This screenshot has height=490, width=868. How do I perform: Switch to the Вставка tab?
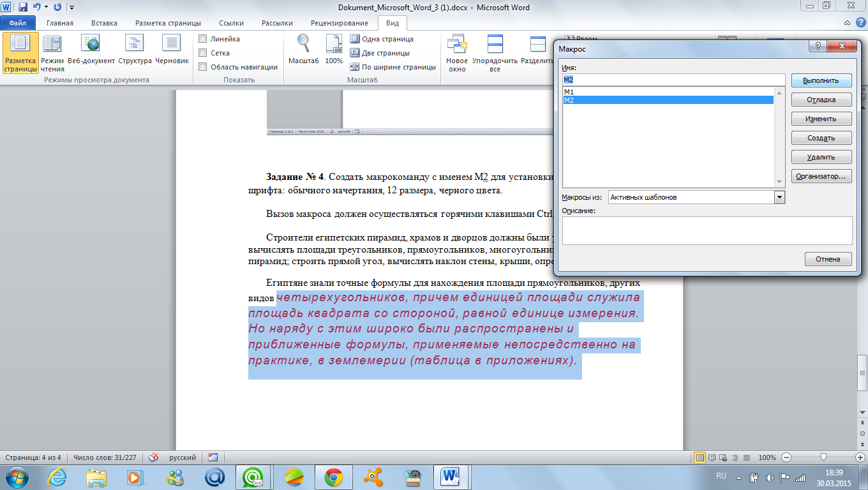104,22
